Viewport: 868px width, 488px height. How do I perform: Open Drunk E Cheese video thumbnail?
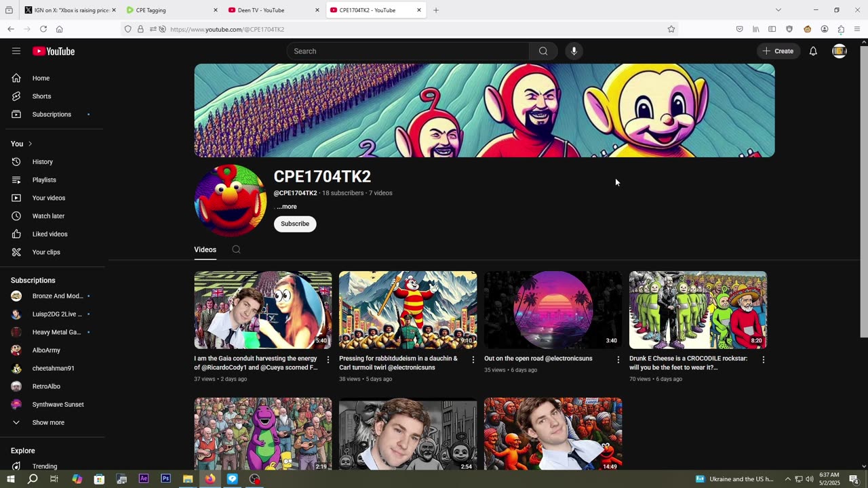(x=698, y=310)
